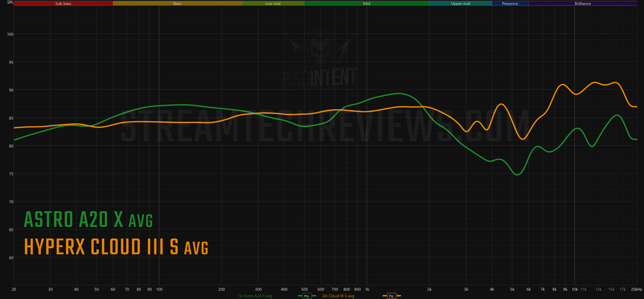Screen dimensions: 644x299
Task: Click the Presence band header
Action: [x=510, y=3]
